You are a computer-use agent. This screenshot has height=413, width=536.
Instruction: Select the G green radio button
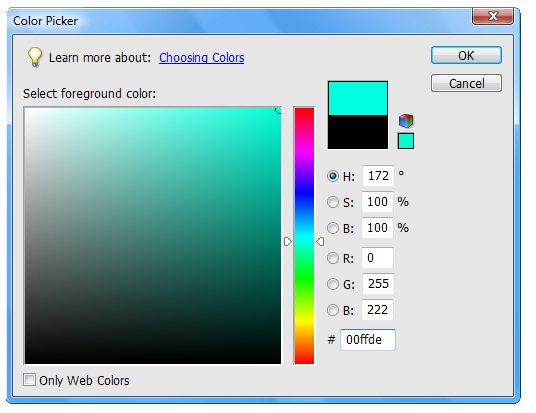coord(333,284)
